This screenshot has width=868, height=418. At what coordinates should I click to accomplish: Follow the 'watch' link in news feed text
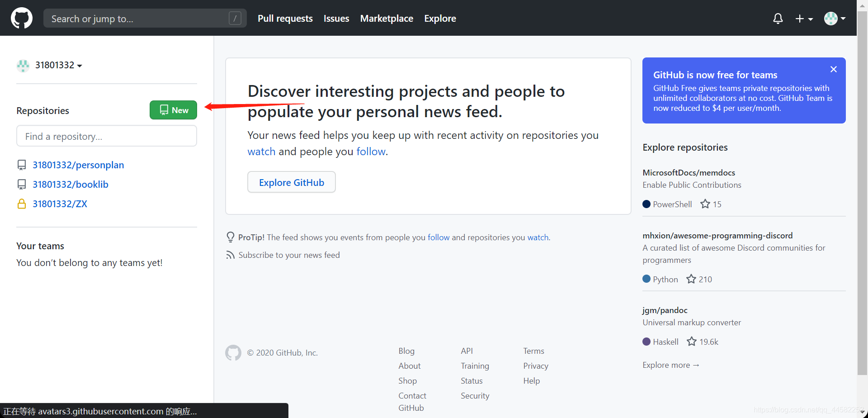[x=261, y=152]
